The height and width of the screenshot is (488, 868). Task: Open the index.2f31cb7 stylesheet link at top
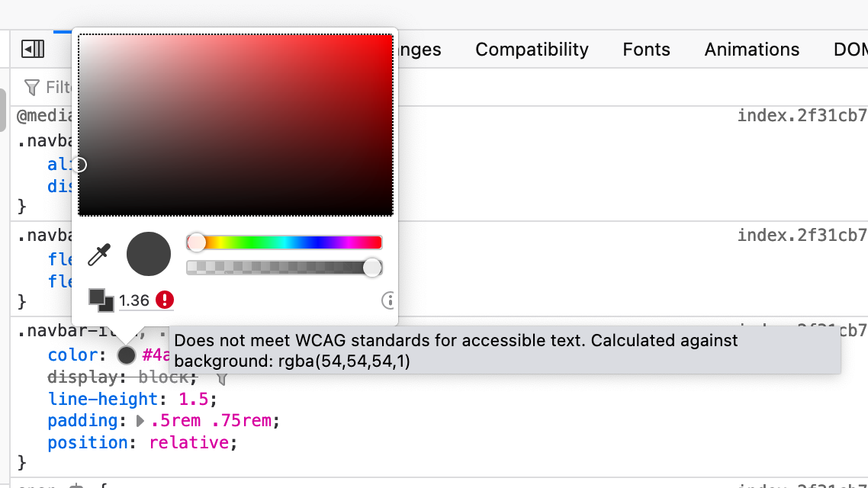(802, 116)
